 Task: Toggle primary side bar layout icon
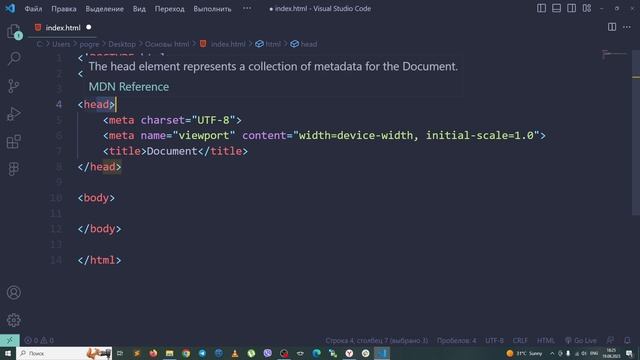coord(541,8)
